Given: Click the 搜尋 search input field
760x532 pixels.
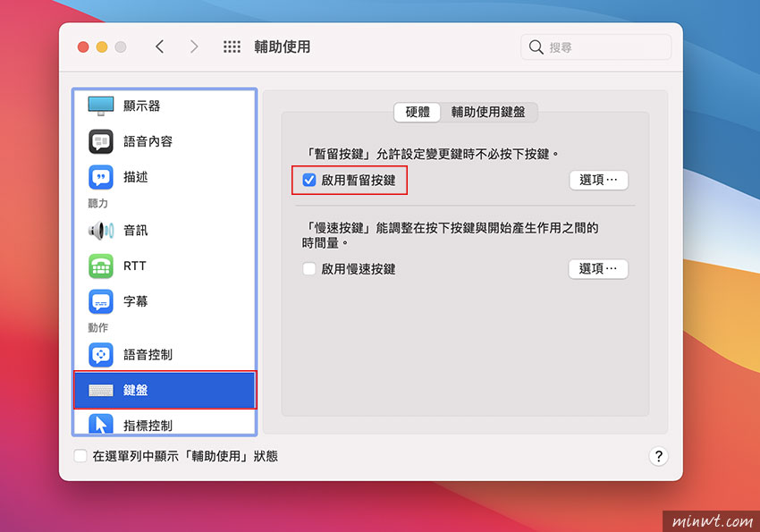Looking at the screenshot, I should 596,47.
